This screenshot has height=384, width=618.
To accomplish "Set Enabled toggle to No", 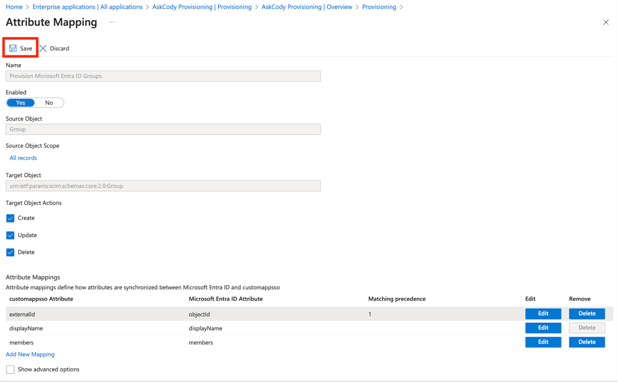I will 49,103.
